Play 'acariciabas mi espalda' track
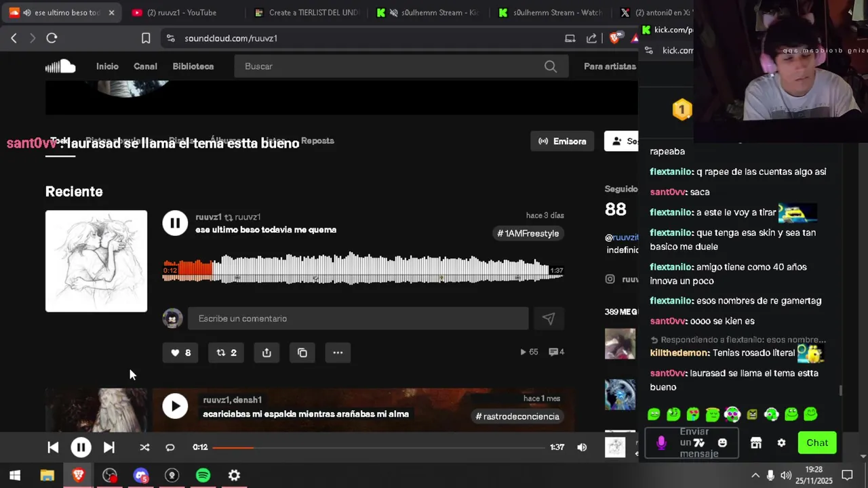 175,406
